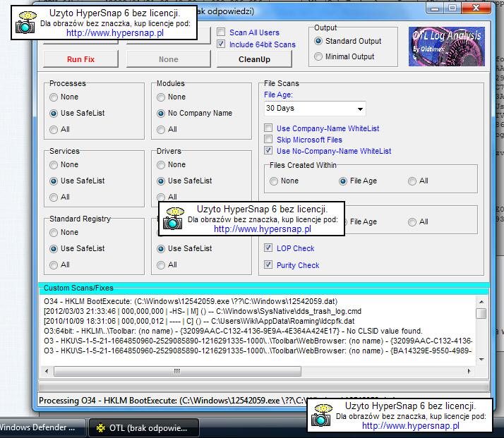The width and height of the screenshot is (504, 438).
Task: Click the O3:64bit HKLM Toolbar line
Action: (233, 331)
